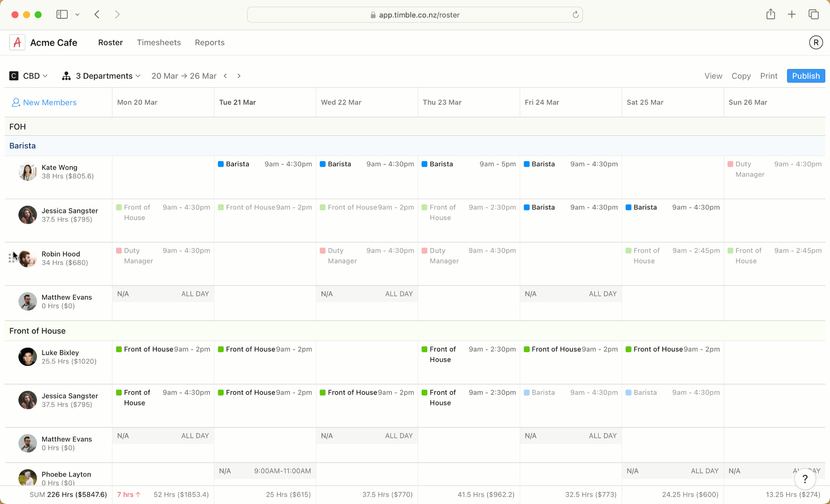Image resolution: width=830 pixels, height=504 pixels.
Task: Switch to the Timesheets tab
Action: [x=159, y=43]
